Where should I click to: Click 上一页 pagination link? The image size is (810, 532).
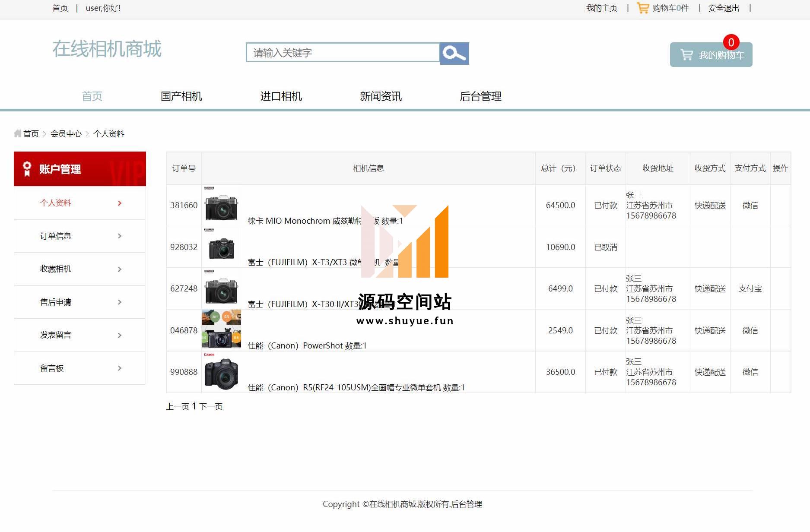(178, 406)
